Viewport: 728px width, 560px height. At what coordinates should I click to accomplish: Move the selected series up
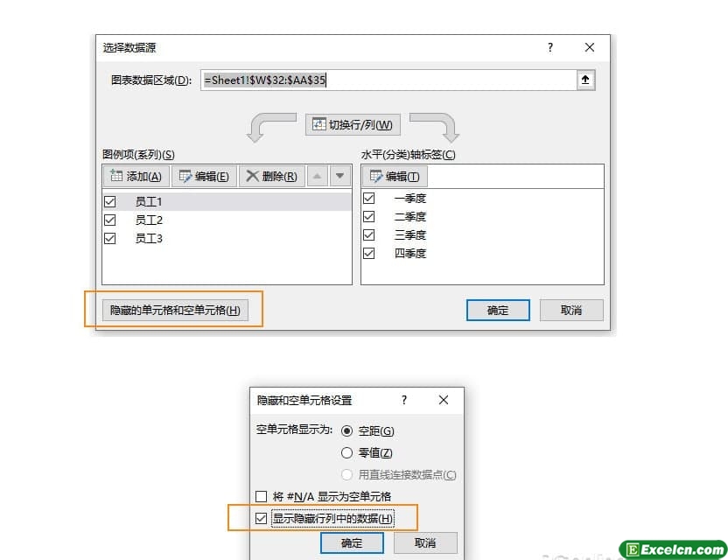coord(317,177)
